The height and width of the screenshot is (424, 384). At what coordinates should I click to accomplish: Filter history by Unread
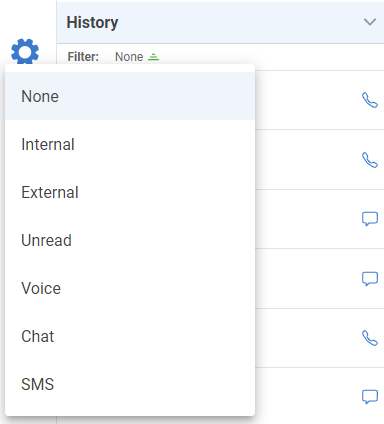point(130,240)
